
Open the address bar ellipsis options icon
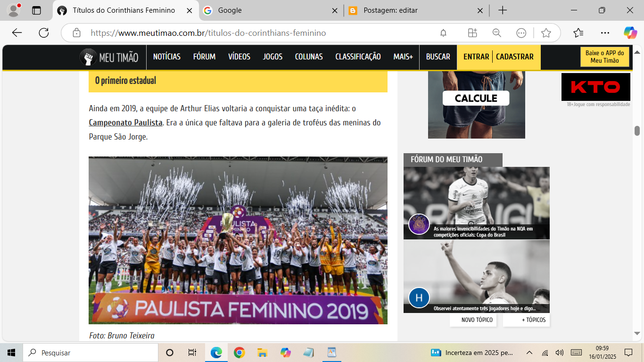(x=521, y=33)
